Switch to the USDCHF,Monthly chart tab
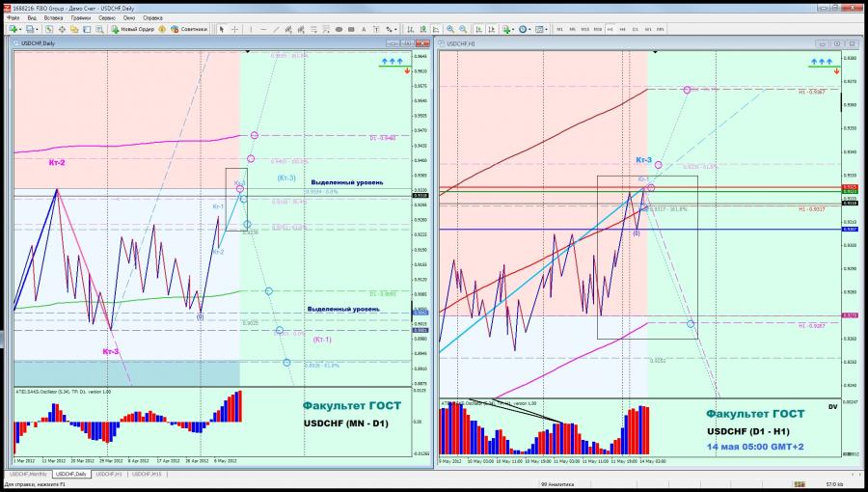Viewport: 868px width, 492px height. point(28,475)
